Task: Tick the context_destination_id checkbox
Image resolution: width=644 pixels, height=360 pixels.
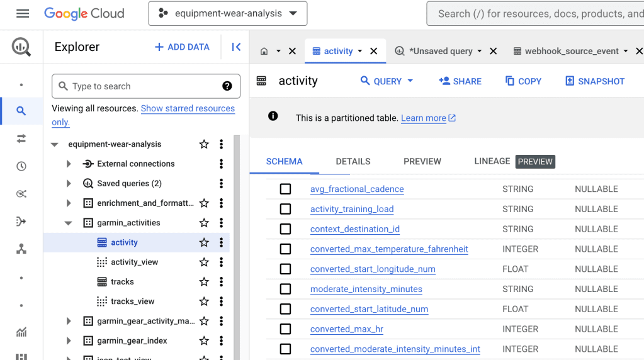Action: (x=285, y=229)
